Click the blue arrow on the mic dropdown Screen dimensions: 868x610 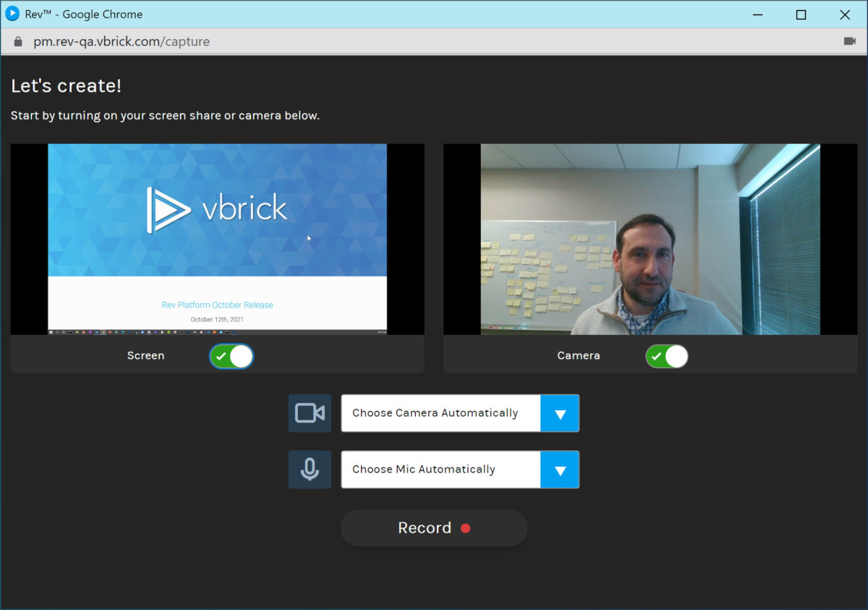click(561, 469)
